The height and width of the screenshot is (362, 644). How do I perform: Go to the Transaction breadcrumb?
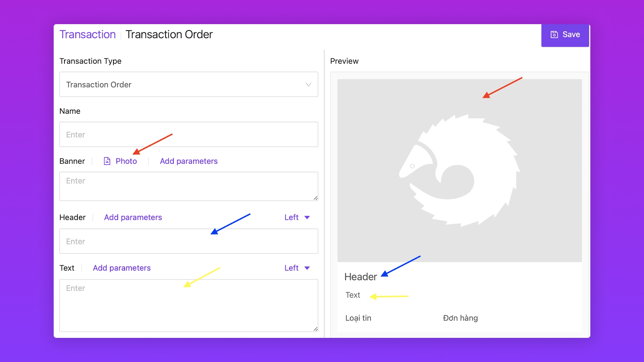(x=88, y=35)
